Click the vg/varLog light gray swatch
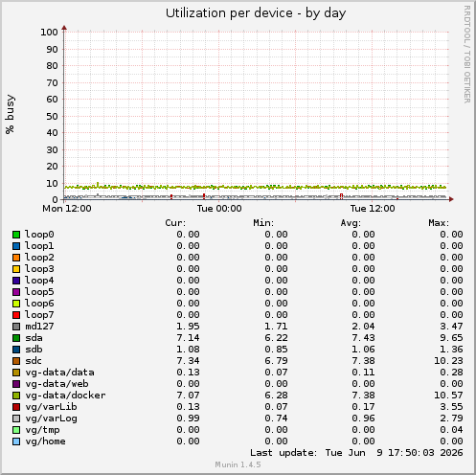The width and height of the screenshot is (476, 475). click(16, 418)
